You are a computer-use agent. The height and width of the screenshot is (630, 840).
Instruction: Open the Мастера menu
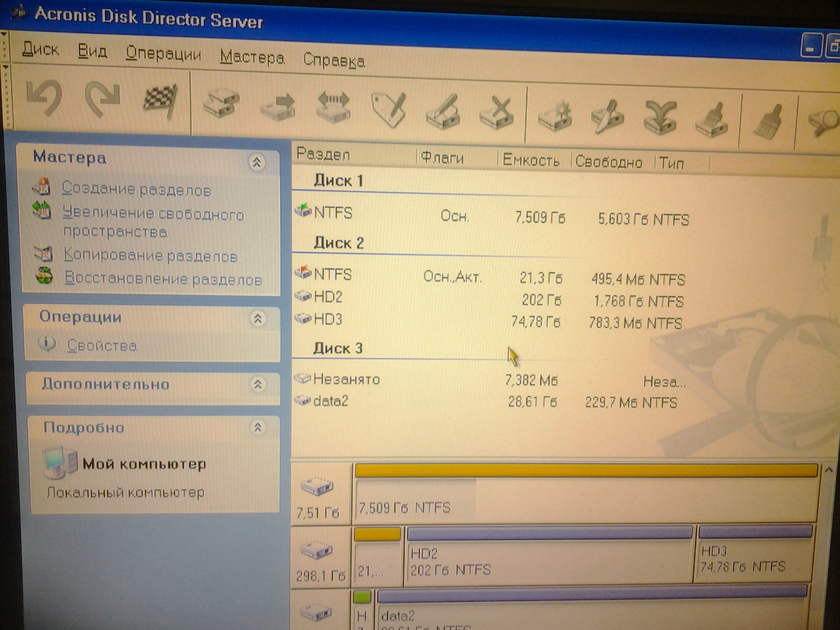pos(252,57)
